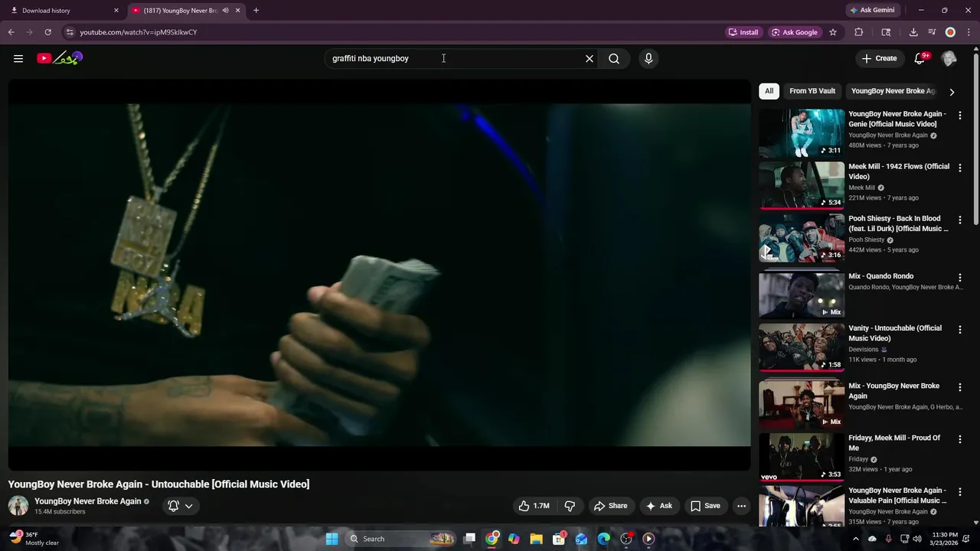This screenshot has width=980, height=551.
Task: Open a new browser tab
Action: [x=256, y=11]
